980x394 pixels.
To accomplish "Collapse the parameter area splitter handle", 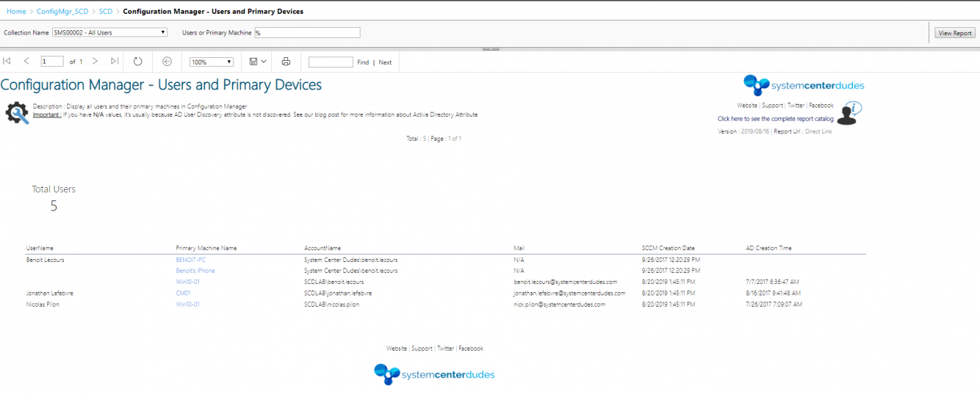I will (x=490, y=49).
